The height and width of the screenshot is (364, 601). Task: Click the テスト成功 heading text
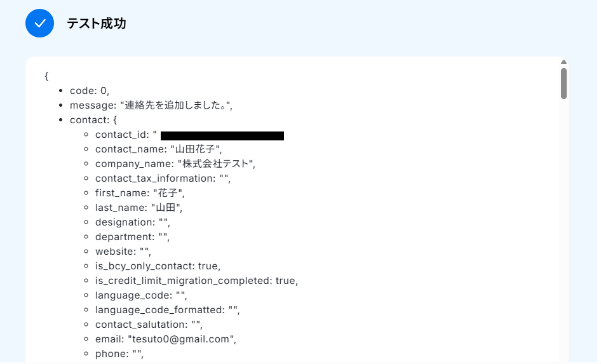tap(97, 24)
